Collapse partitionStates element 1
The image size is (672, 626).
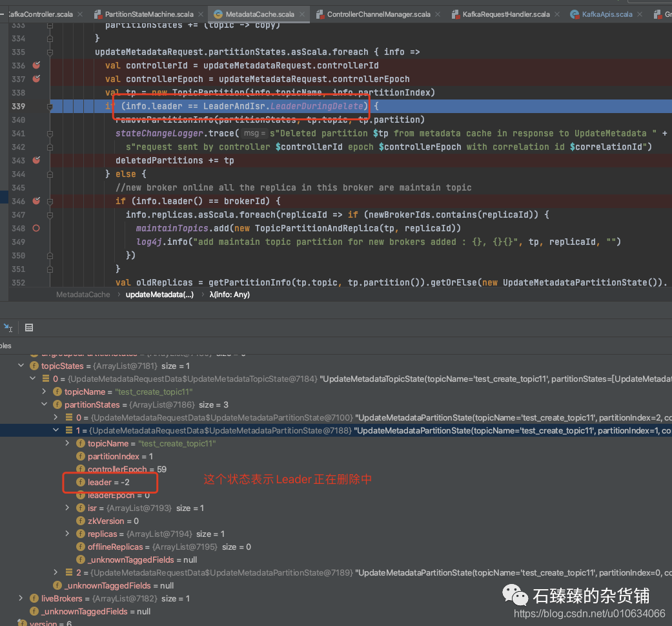tap(56, 430)
